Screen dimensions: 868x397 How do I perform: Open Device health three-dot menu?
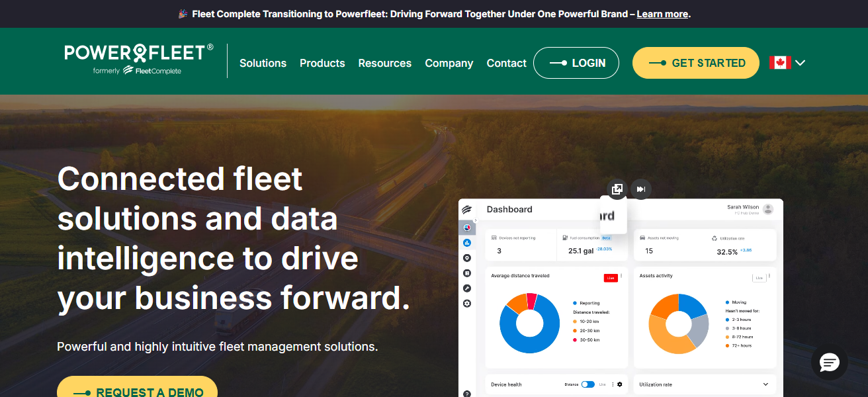[613, 384]
